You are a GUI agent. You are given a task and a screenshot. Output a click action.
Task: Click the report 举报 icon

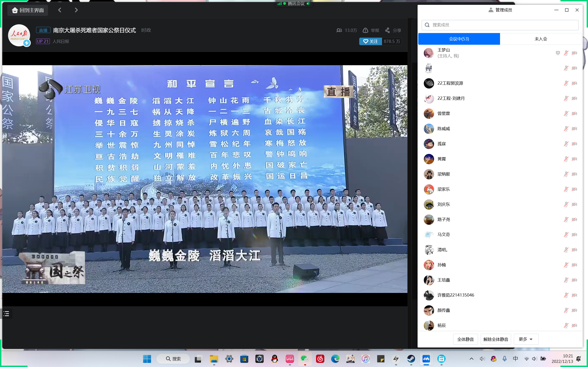coord(365,30)
